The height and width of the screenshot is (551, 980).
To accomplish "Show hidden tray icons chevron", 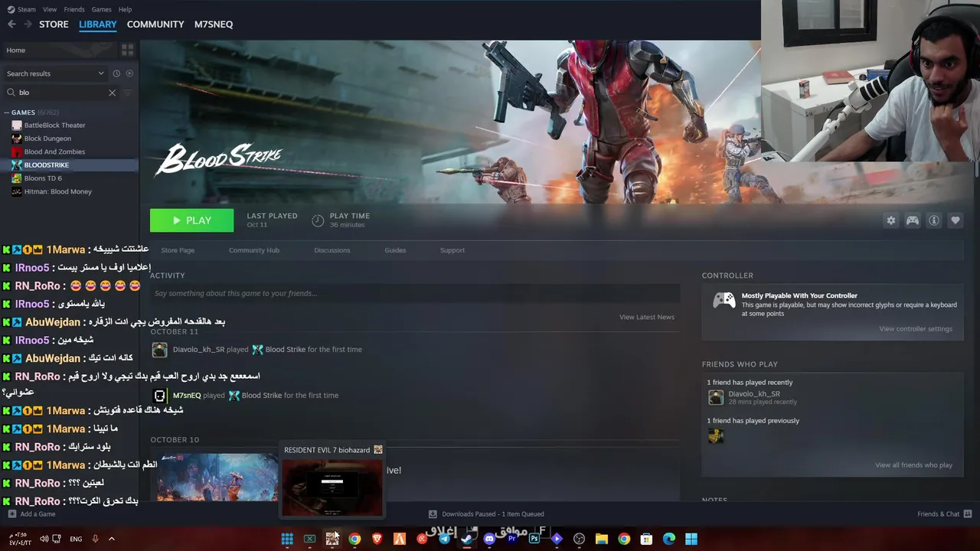I will point(111,539).
